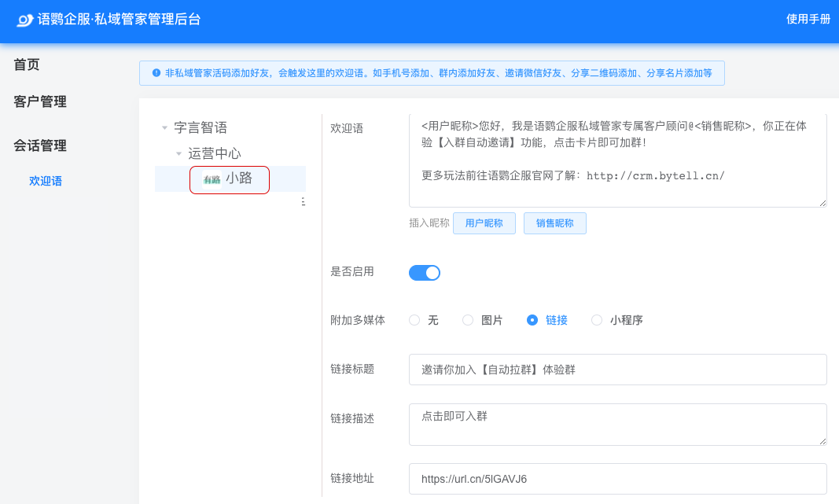Click resize handle of 欢迎语 textarea
Image resolution: width=839 pixels, height=504 pixels.
(x=822, y=203)
